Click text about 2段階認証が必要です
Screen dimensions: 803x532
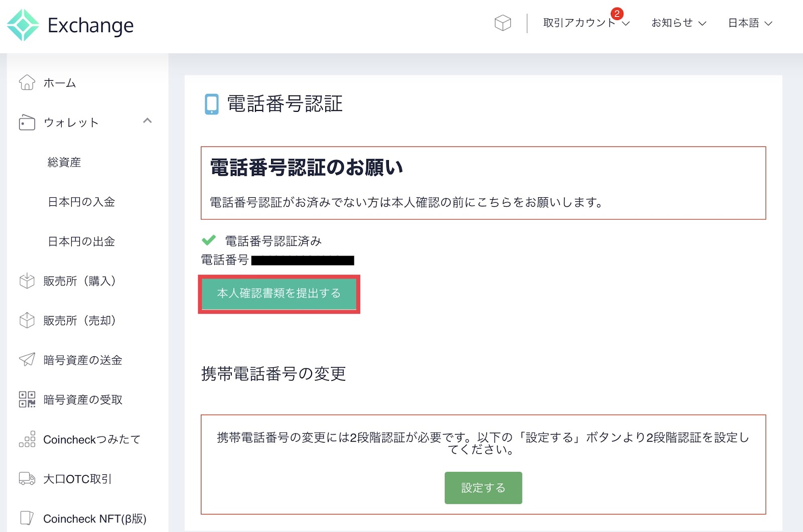coord(483,443)
